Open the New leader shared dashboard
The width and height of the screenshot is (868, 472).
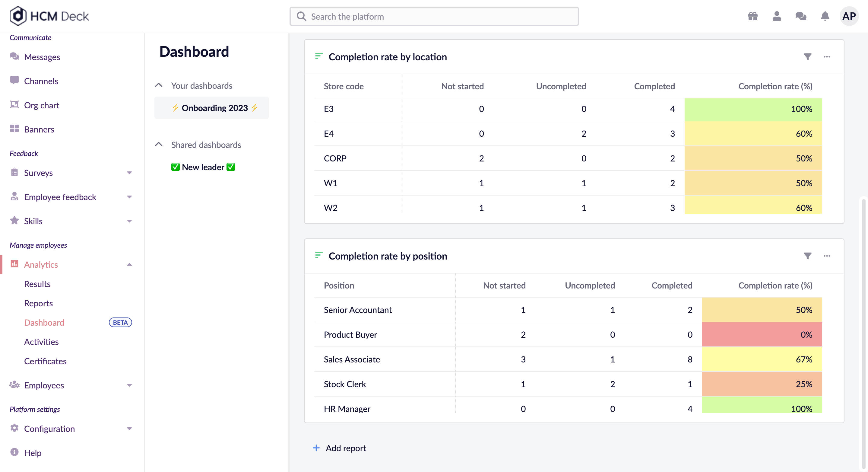click(203, 167)
